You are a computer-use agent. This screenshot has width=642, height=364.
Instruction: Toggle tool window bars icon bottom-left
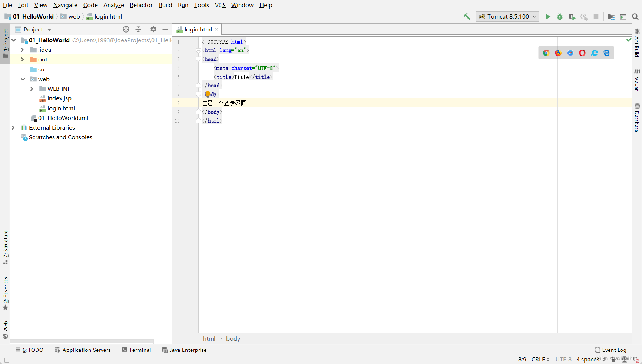(x=7, y=359)
